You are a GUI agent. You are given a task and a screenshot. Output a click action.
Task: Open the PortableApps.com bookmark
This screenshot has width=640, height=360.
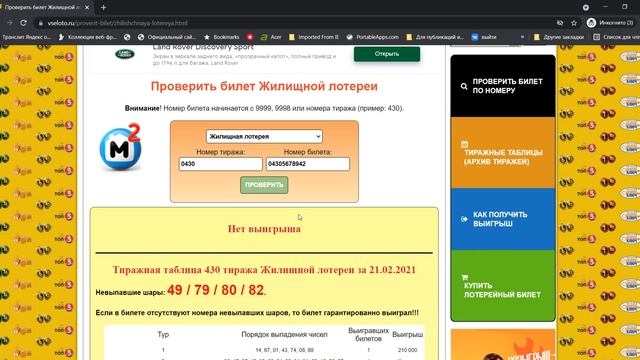coord(372,37)
